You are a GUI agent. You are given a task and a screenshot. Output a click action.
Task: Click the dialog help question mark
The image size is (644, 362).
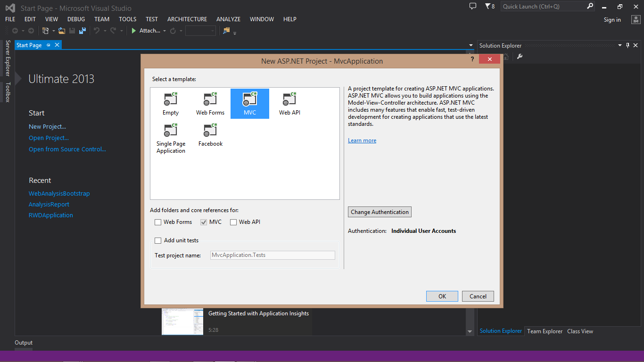click(472, 59)
